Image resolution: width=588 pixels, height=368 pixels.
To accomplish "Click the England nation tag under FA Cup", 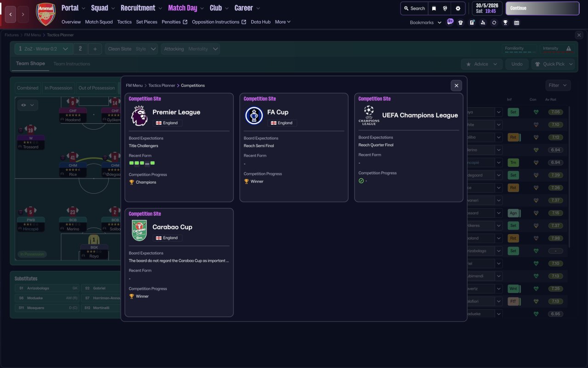I will click(x=282, y=123).
